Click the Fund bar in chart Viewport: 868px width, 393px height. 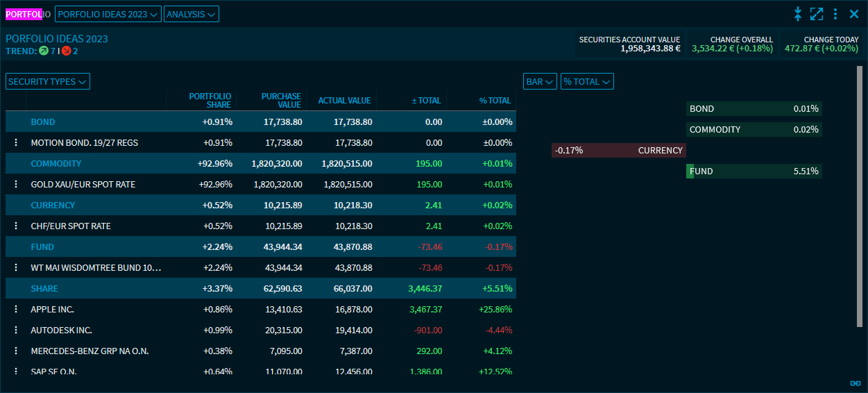(x=754, y=171)
